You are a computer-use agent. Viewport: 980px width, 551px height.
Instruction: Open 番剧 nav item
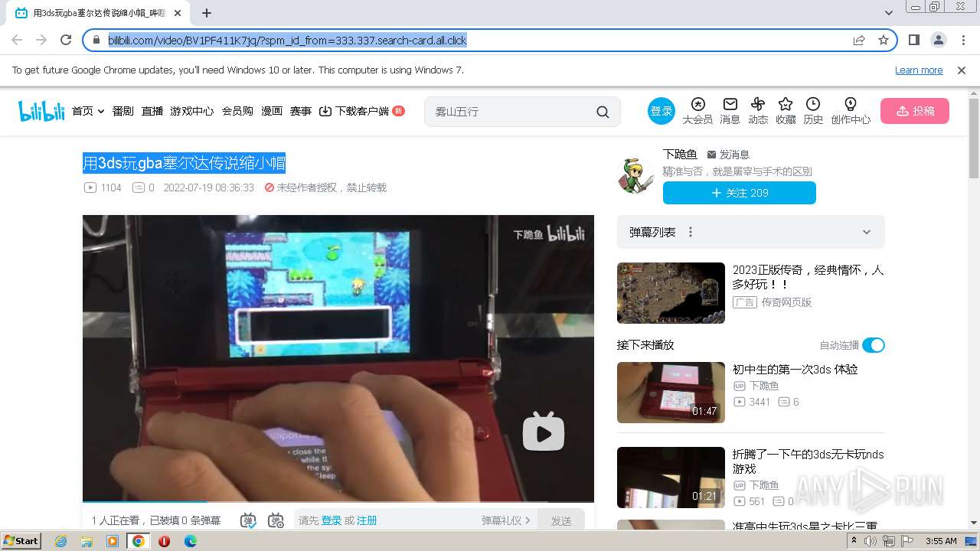coord(122,111)
